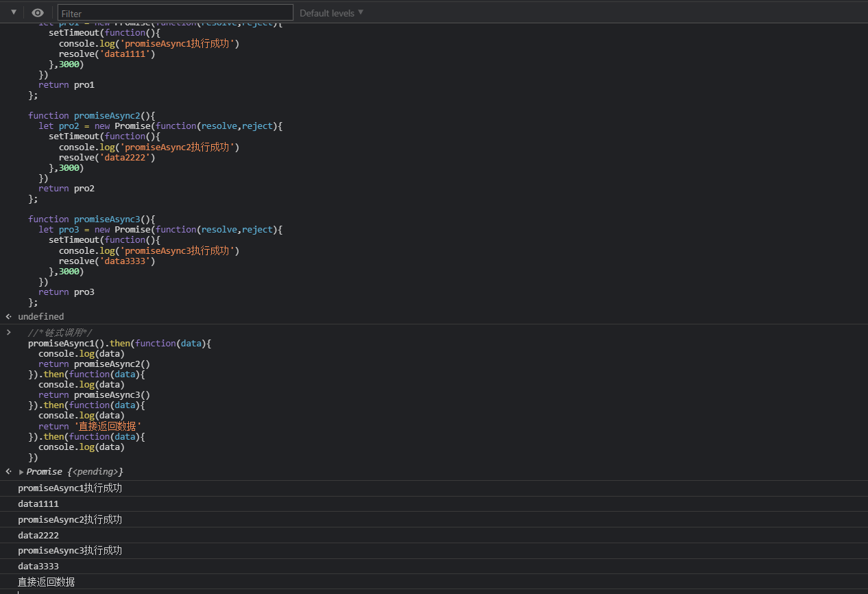Click the eye icon to create live expression

coord(38,12)
